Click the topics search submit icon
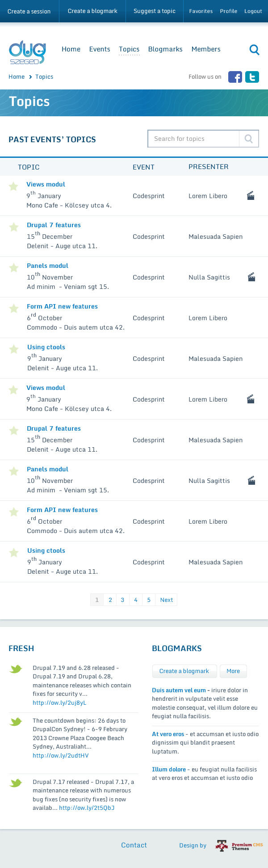This screenshot has height=868, width=268. point(249,139)
